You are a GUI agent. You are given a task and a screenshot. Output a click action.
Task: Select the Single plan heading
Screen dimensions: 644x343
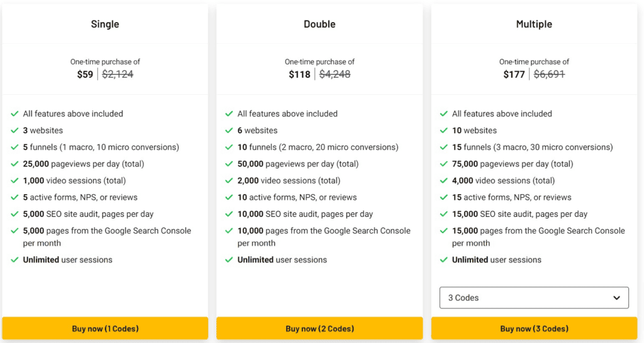(105, 24)
